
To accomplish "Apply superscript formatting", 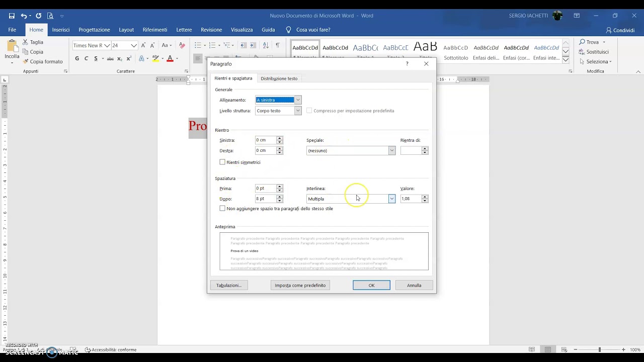I will [129, 59].
